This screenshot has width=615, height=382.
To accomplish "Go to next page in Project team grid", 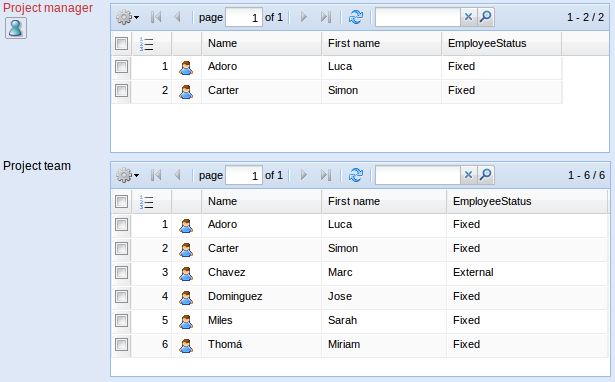I will click(x=303, y=175).
